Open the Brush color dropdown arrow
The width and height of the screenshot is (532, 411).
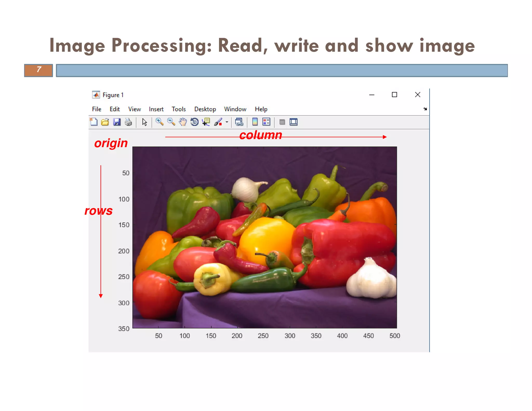(227, 122)
